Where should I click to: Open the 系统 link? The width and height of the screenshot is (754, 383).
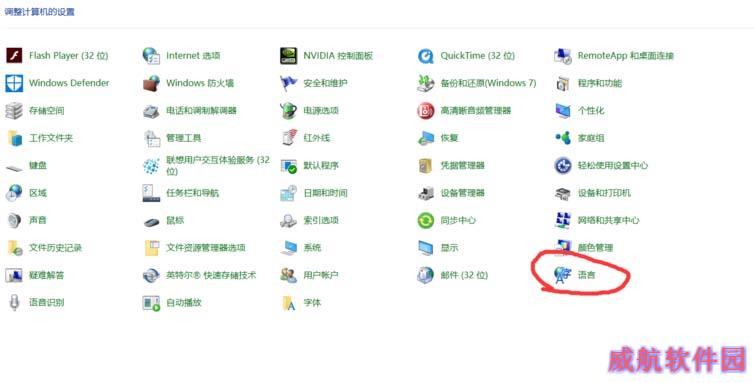(x=312, y=248)
